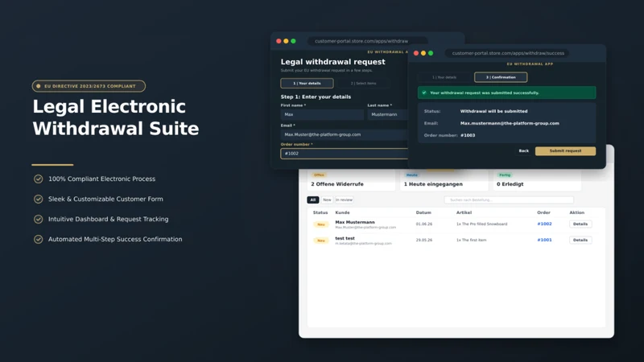Select '1 | Your details' tab in request window
Screen dimensions: 644x362
click(307, 84)
